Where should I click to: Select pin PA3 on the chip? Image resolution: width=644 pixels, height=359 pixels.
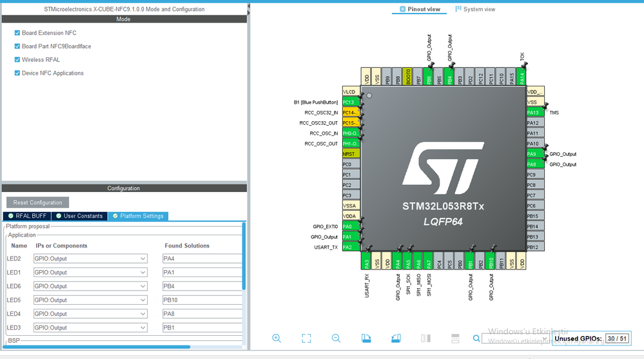click(x=366, y=260)
